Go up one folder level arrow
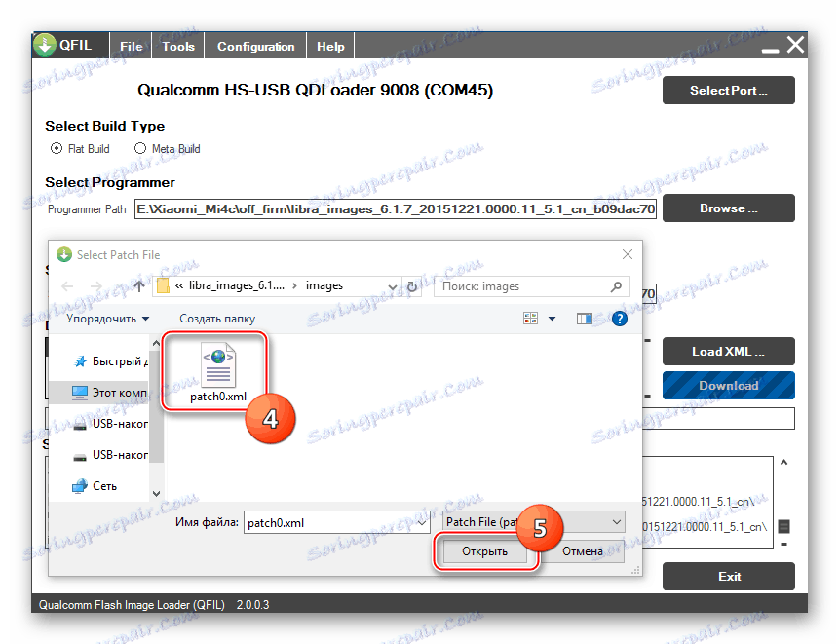 pyautogui.click(x=139, y=286)
